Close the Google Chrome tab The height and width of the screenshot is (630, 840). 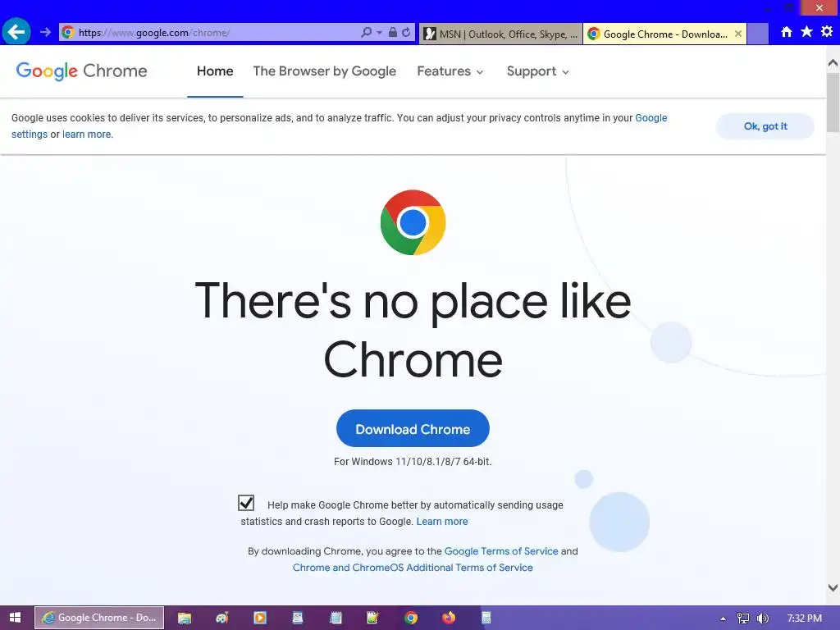738,34
